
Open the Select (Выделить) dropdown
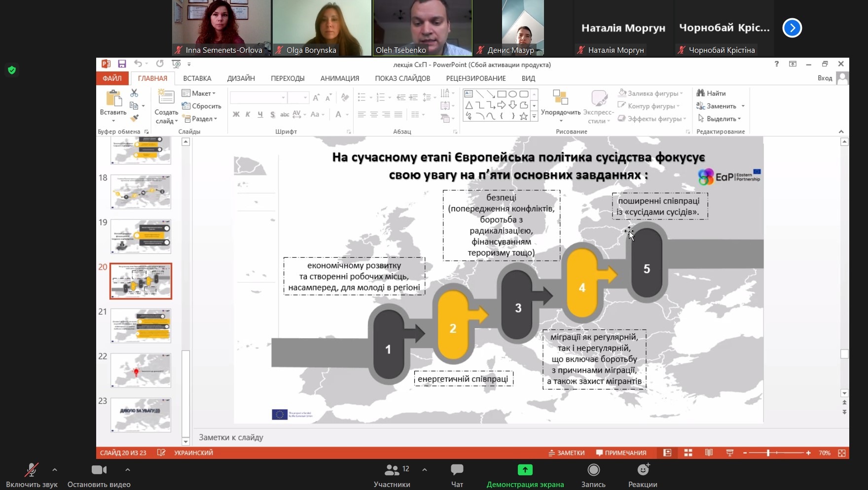[719, 119]
